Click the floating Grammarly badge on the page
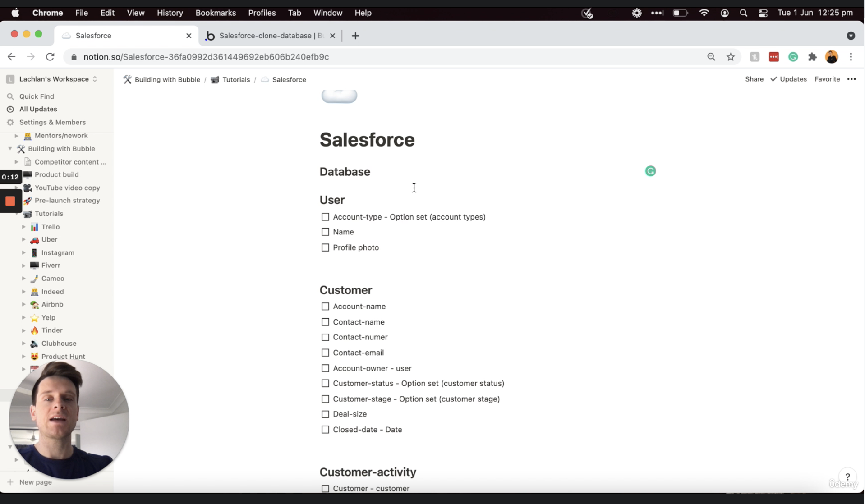The width and height of the screenshot is (865, 504). pos(650,171)
